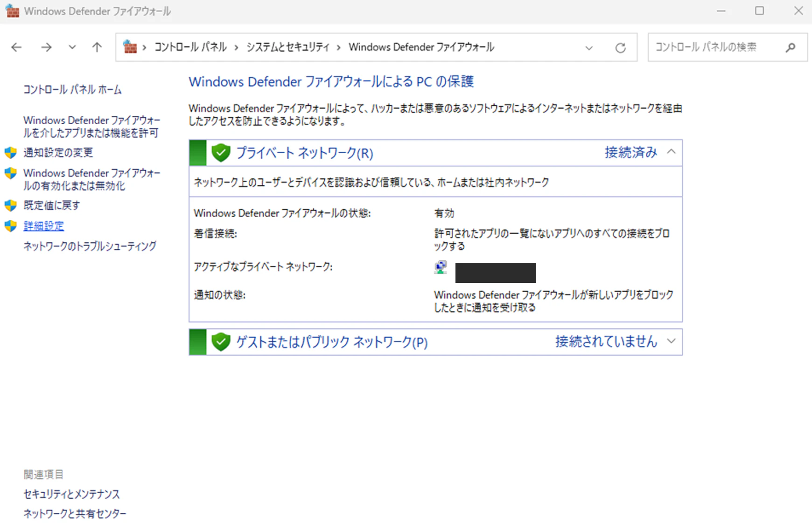Viewport: 812px width, 525px height.
Task: Open the アプリまたは機能を許可 link
Action: coord(92,126)
